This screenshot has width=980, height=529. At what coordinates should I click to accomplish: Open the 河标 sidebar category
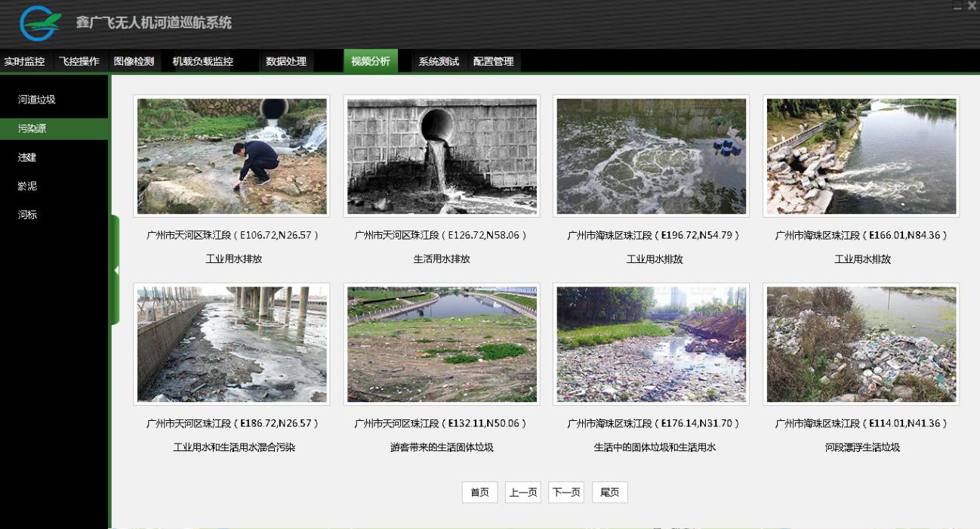point(54,215)
